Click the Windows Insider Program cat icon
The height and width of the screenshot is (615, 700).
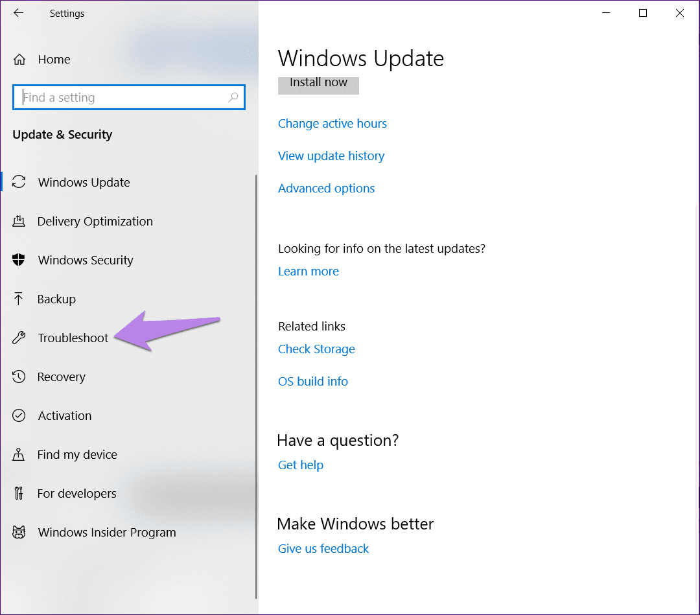[x=19, y=532]
